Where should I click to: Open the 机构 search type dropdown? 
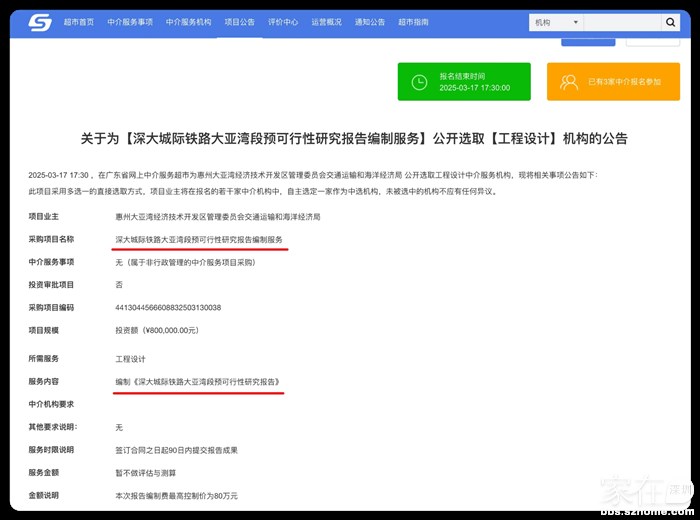[556, 22]
